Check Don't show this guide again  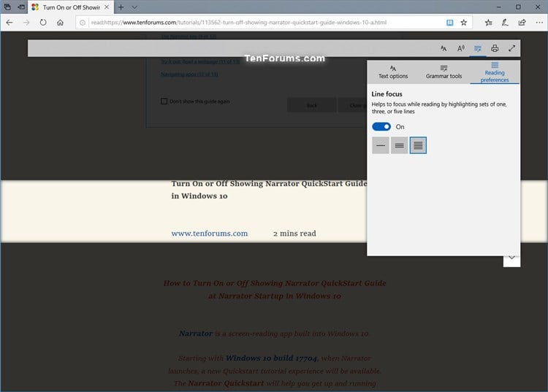coord(164,101)
